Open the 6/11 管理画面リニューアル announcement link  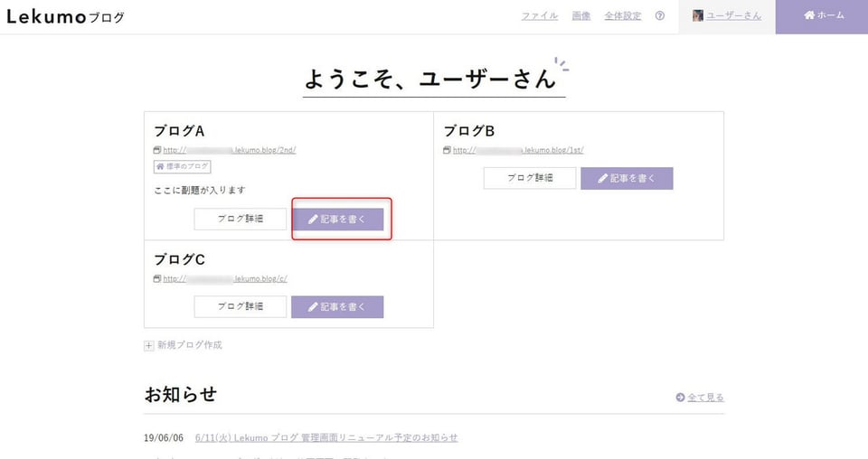tap(326, 437)
